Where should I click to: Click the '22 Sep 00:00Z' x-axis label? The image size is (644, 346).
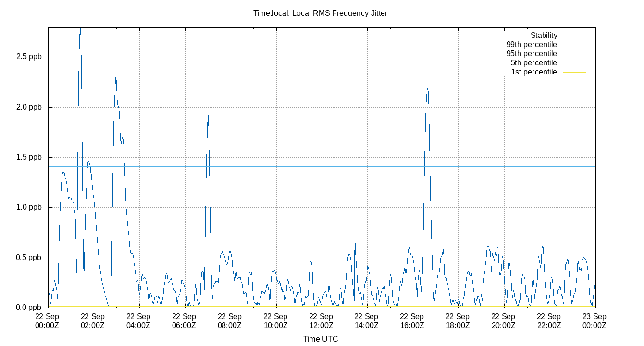[48, 321]
